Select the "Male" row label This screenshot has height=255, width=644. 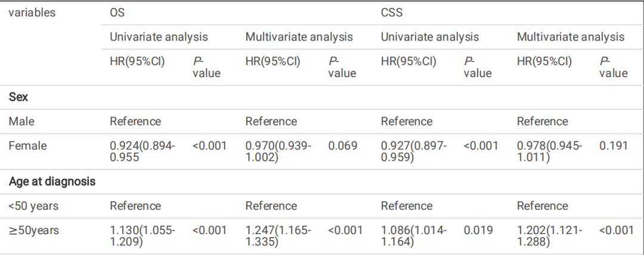(21, 121)
